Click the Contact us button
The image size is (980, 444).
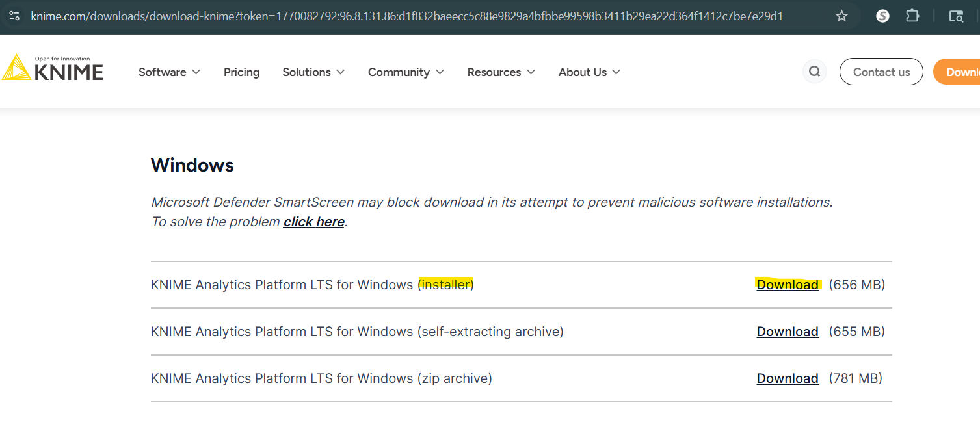(x=881, y=72)
